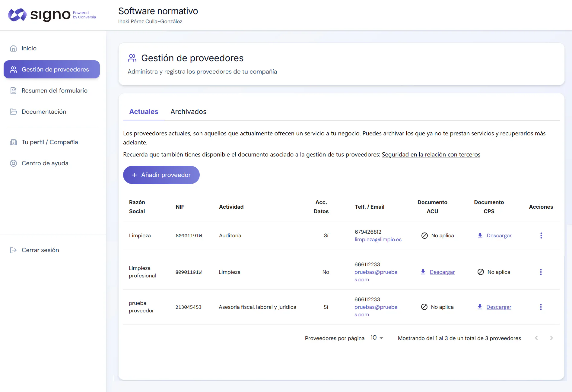Viewport: 572px width, 392px height.
Task: Go to next page of providers
Action: 551,338
